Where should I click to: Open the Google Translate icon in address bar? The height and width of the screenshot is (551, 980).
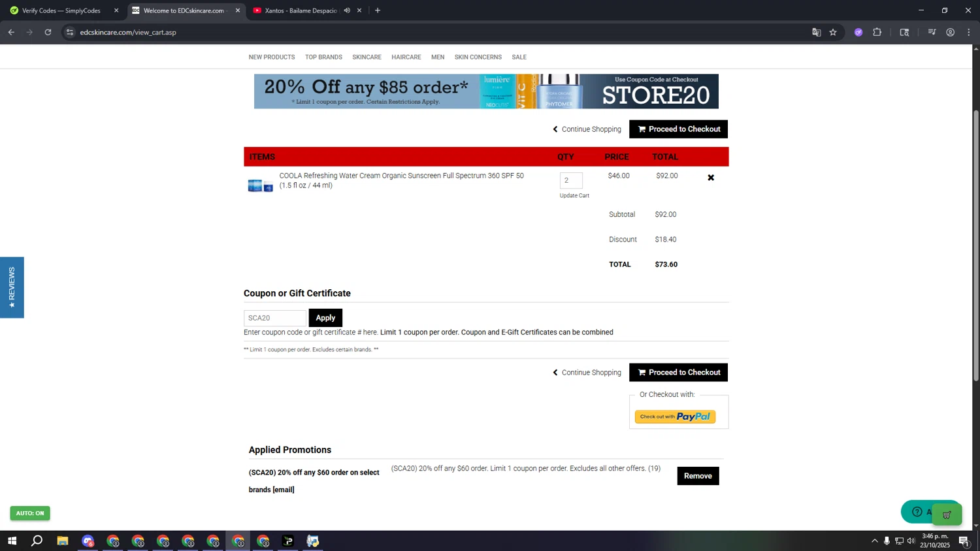[x=816, y=32]
